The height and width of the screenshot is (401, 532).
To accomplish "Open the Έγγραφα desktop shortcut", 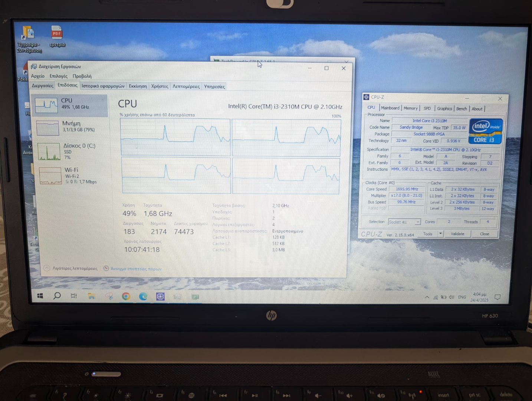I will tap(29, 39).
